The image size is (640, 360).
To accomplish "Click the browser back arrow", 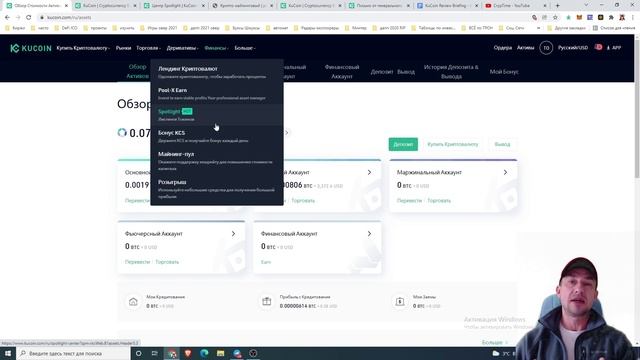I will [7, 18].
